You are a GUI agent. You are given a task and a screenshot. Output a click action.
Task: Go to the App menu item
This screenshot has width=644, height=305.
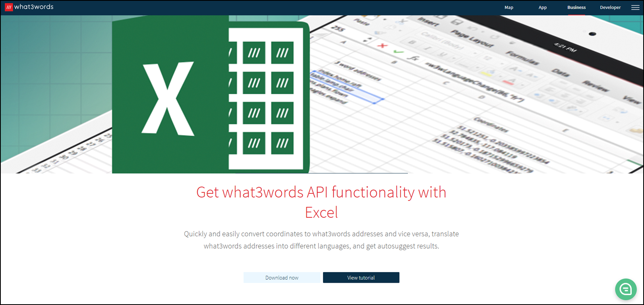coord(542,8)
